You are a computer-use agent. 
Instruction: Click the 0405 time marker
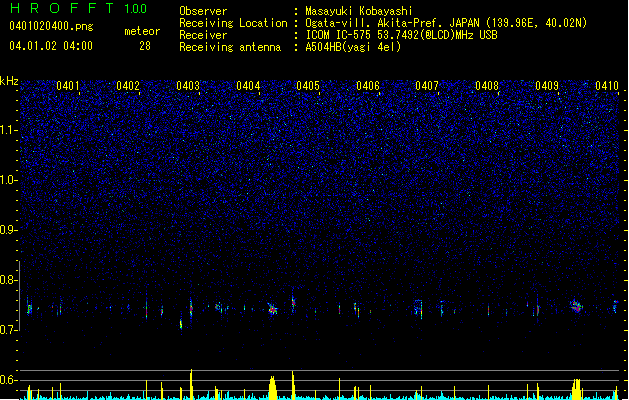pos(308,86)
